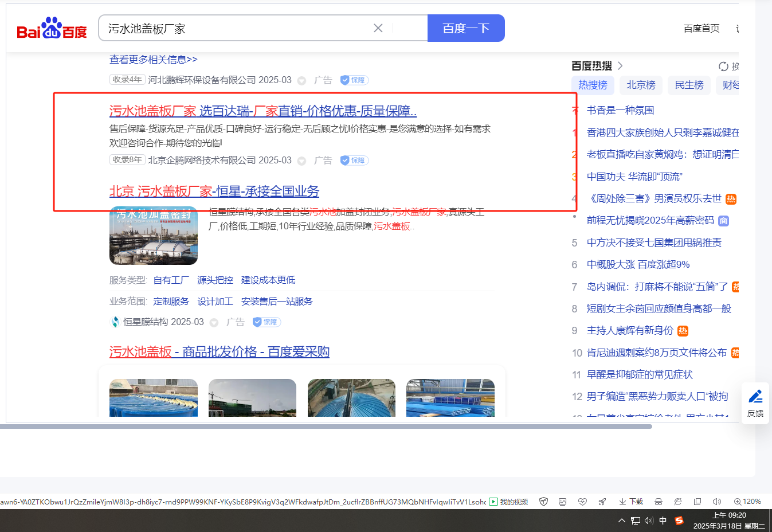
Task: Switch to the 北京榜 tab
Action: pos(641,85)
